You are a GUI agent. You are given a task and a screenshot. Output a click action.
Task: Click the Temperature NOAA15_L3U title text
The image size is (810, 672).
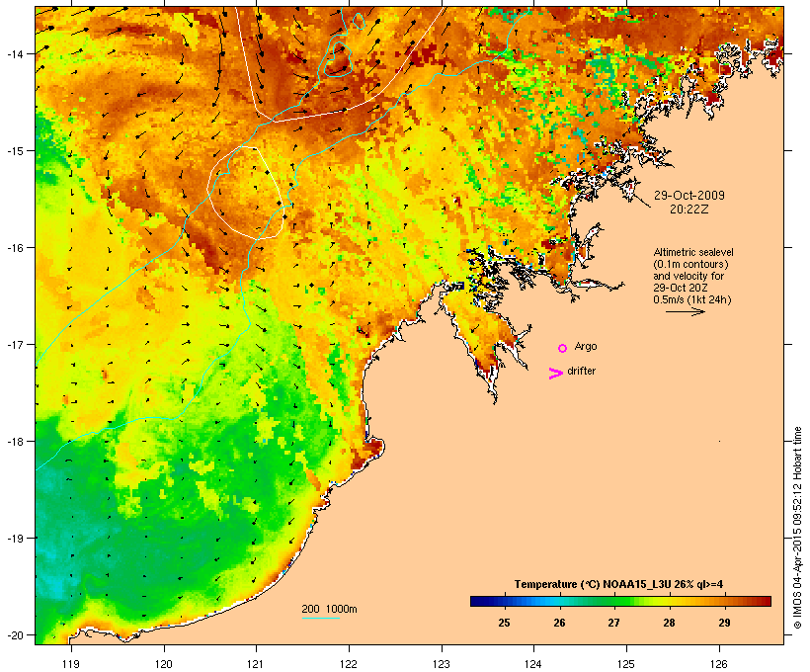(x=618, y=584)
